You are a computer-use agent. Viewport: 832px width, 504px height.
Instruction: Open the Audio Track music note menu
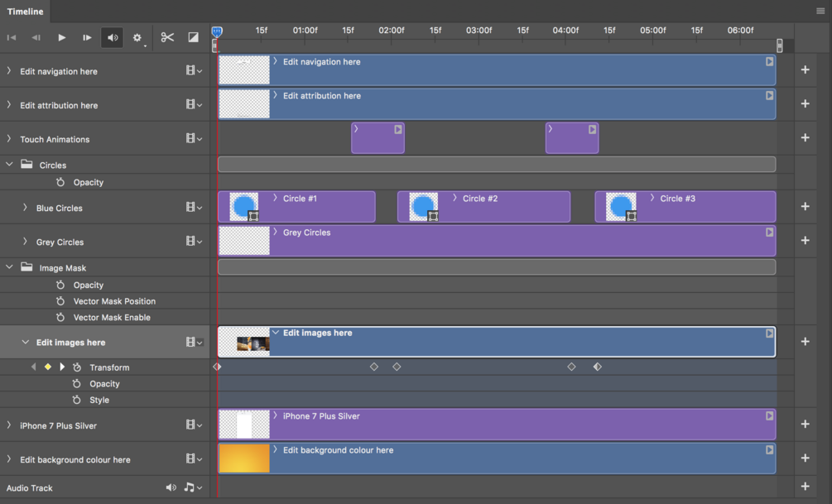[x=192, y=487]
